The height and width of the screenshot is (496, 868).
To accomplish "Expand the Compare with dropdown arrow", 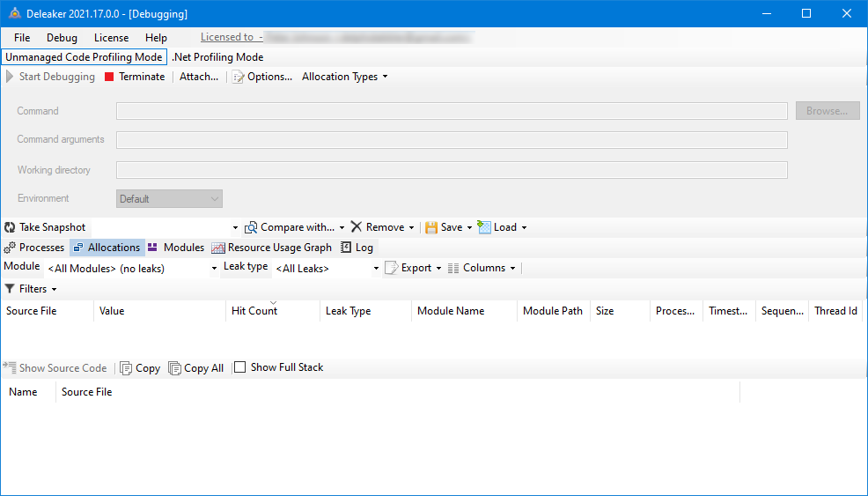I will click(x=342, y=228).
